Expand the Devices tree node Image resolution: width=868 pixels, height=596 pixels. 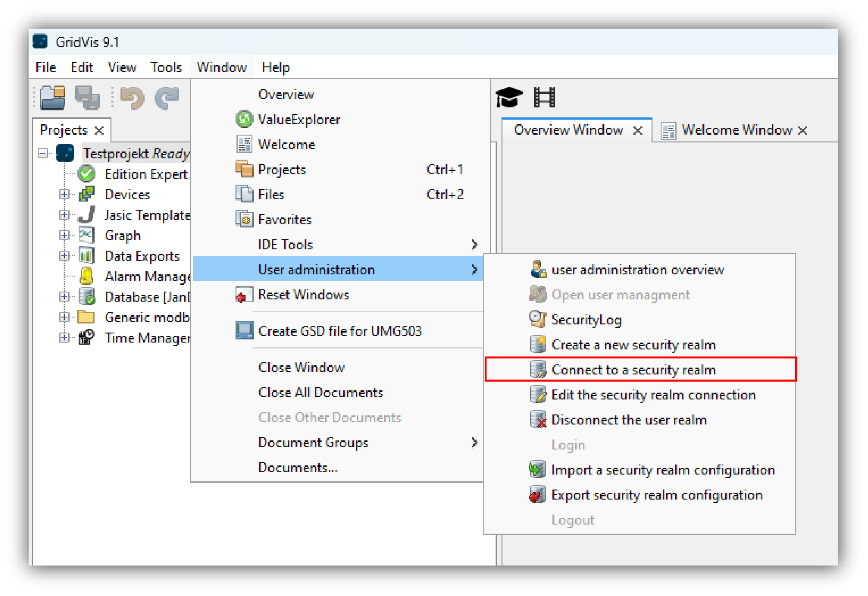64,194
